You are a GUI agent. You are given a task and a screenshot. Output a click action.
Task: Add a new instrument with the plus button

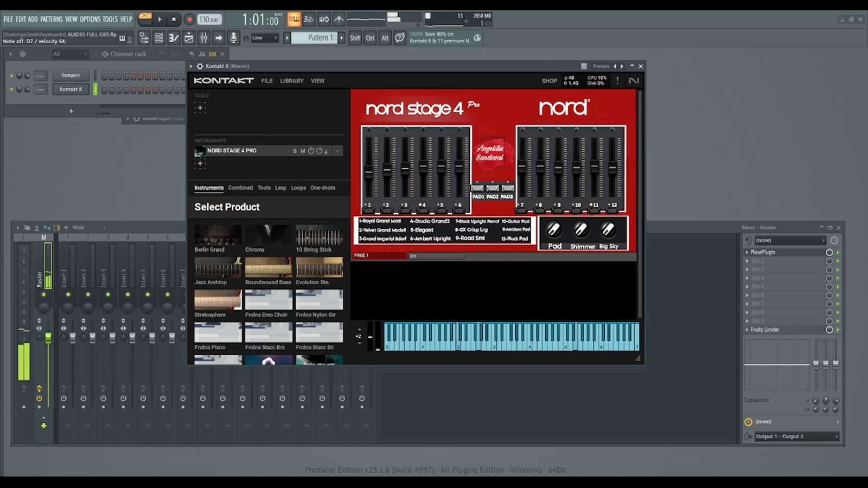200,163
